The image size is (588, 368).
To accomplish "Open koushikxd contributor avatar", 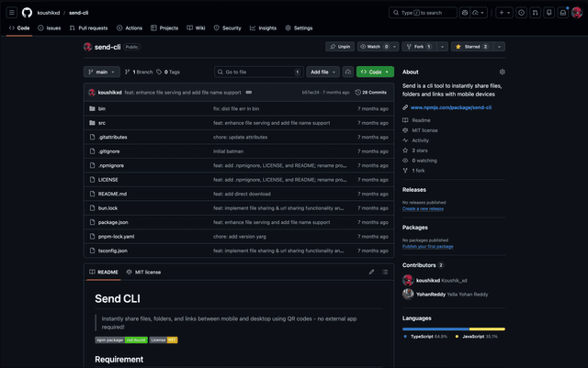I will coord(408,280).
